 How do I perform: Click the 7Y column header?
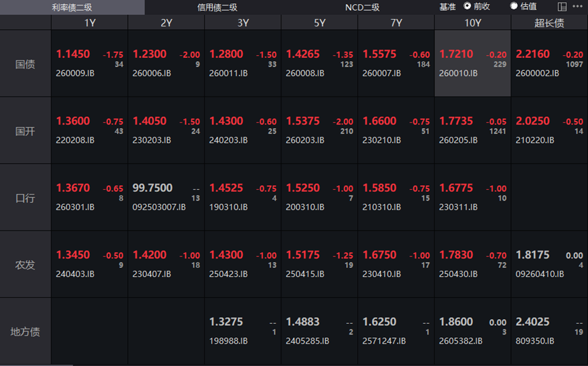pyautogui.click(x=396, y=22)
